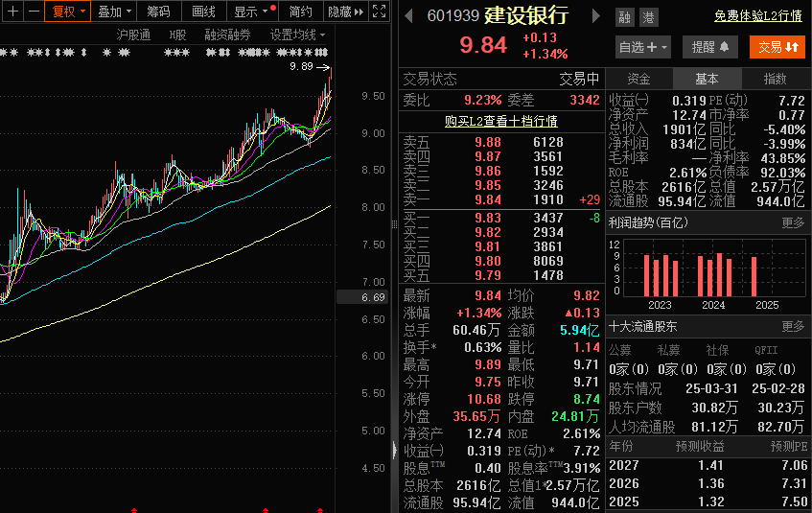Click the 跌停 price 8.74

(x=586, y=399)
